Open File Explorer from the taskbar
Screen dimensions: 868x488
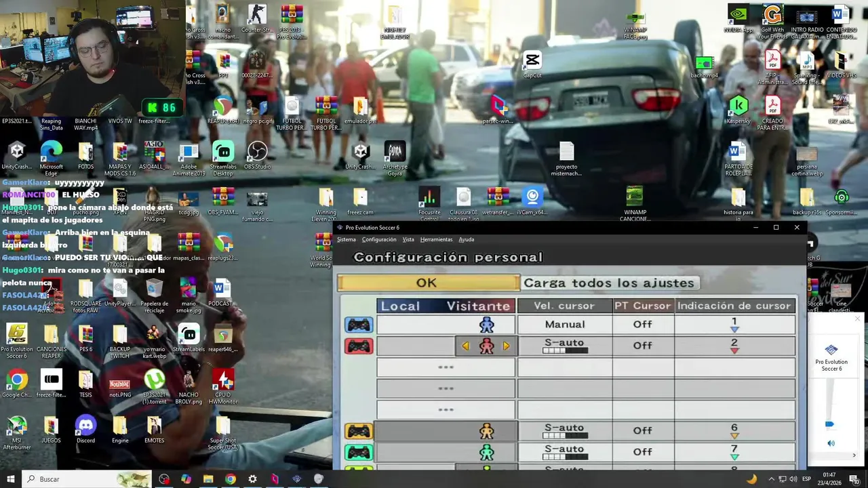(x=208, y=479)
